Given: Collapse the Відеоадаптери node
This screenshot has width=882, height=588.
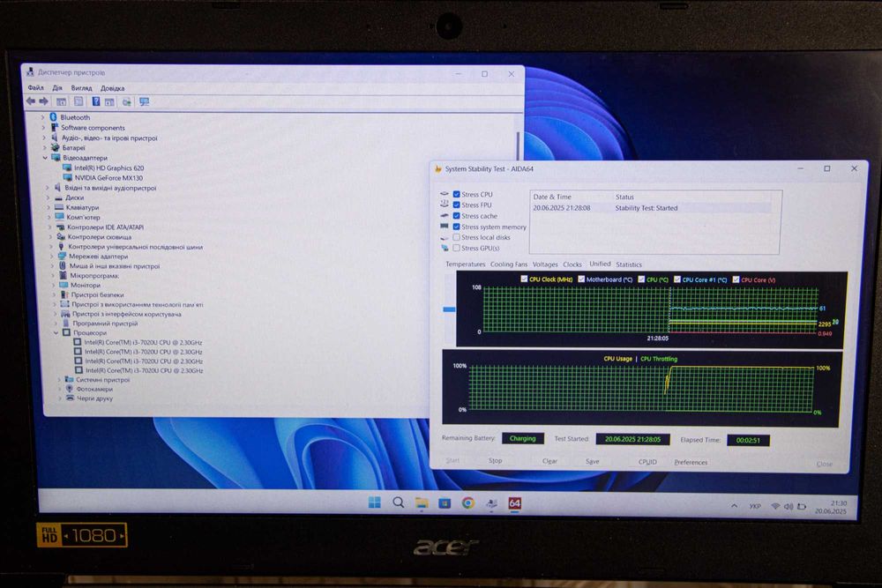Looking at the screenshot, I should [x=45, y=158].
